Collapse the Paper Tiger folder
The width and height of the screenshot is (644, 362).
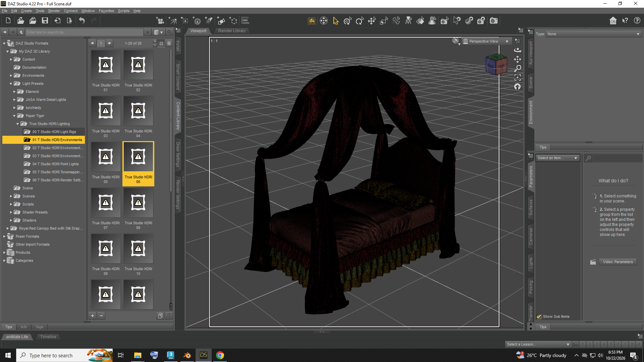click(14, 116)
